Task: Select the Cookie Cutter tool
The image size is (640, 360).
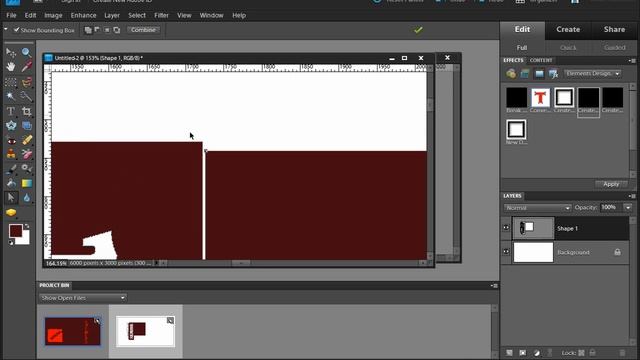Action: 11,125
